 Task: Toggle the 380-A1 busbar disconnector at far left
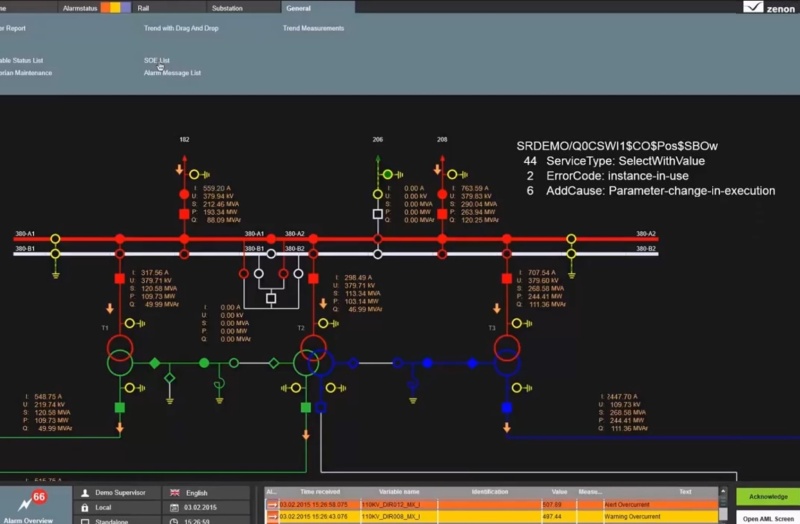(55, 239)
